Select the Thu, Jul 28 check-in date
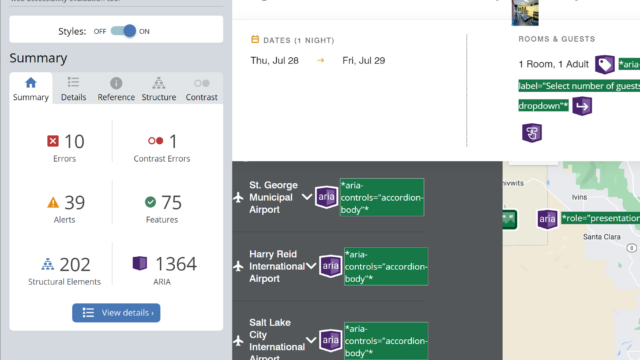The width and height of the screenshot is (640, 360). pyautogui.click(x=274, y=61)
